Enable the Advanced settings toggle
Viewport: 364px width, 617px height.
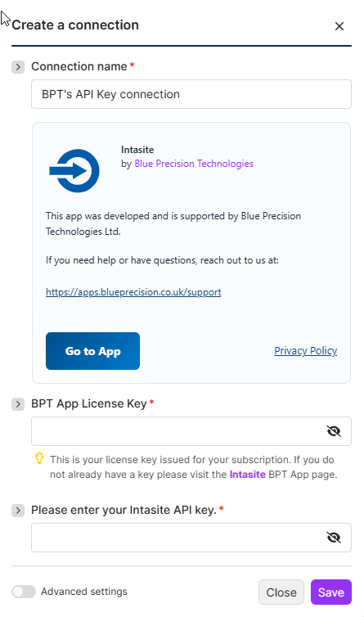[24, 592]
